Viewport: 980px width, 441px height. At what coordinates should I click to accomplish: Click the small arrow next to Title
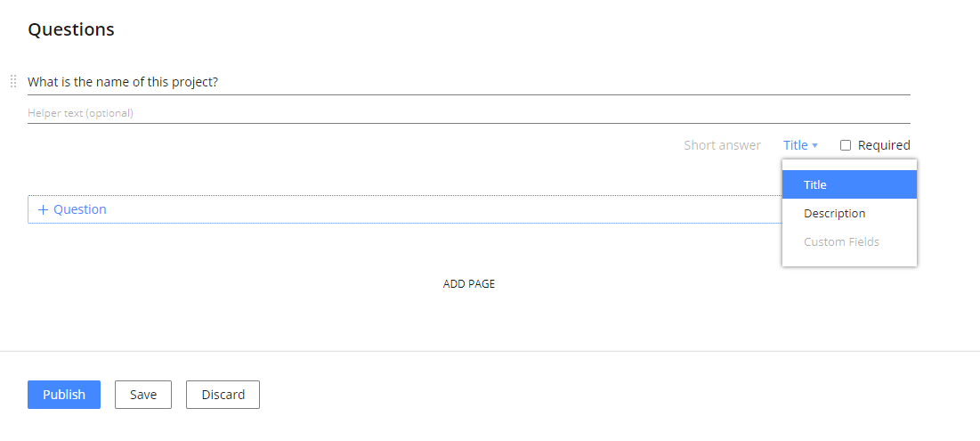[815, 146]
